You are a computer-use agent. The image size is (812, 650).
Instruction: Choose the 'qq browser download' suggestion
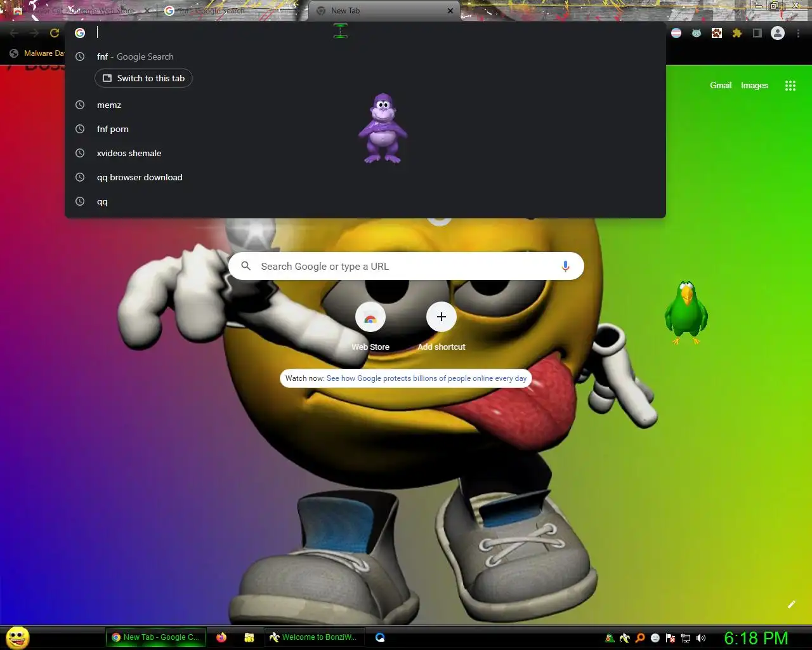tap(365, 177)
